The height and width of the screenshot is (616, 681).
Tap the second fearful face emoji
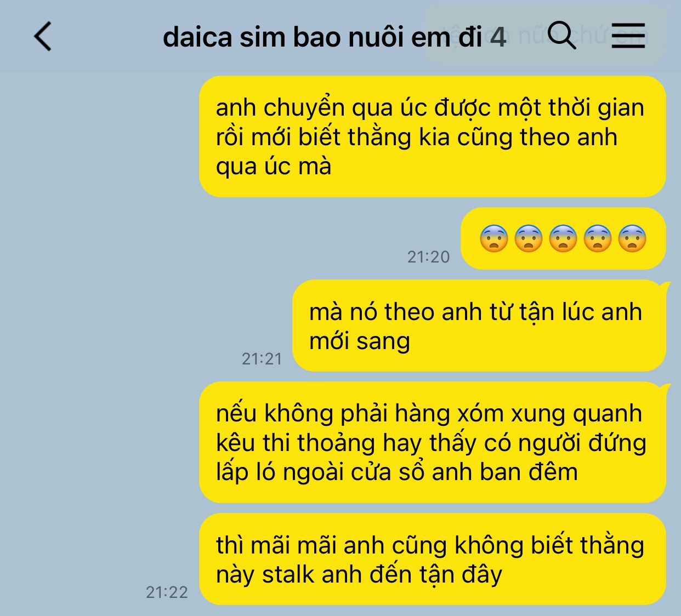[x=529, y=239]
